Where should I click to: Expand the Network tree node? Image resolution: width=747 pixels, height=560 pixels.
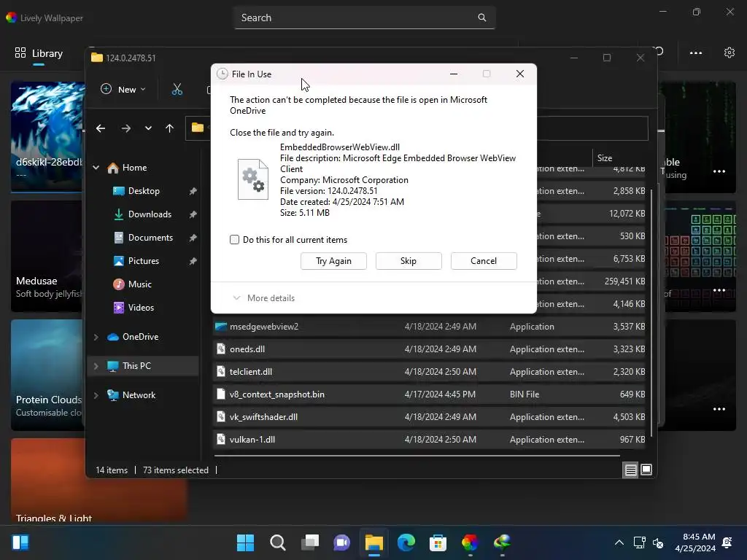coord(96,394)
